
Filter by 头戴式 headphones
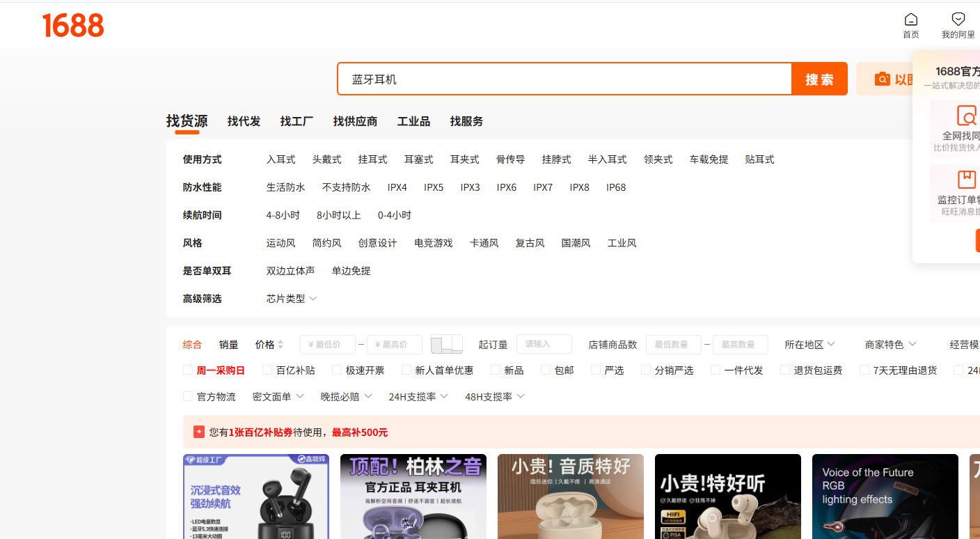(x=326, y=159)
